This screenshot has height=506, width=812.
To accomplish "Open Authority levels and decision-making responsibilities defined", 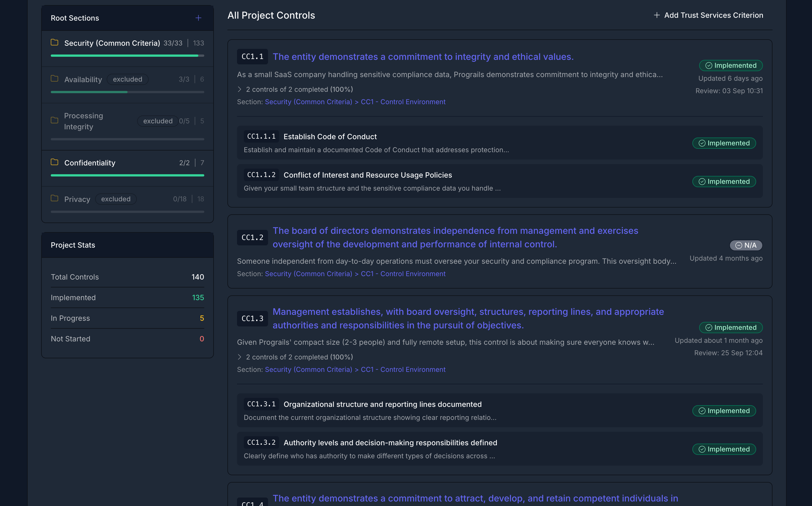I will [x=390, y=443].
